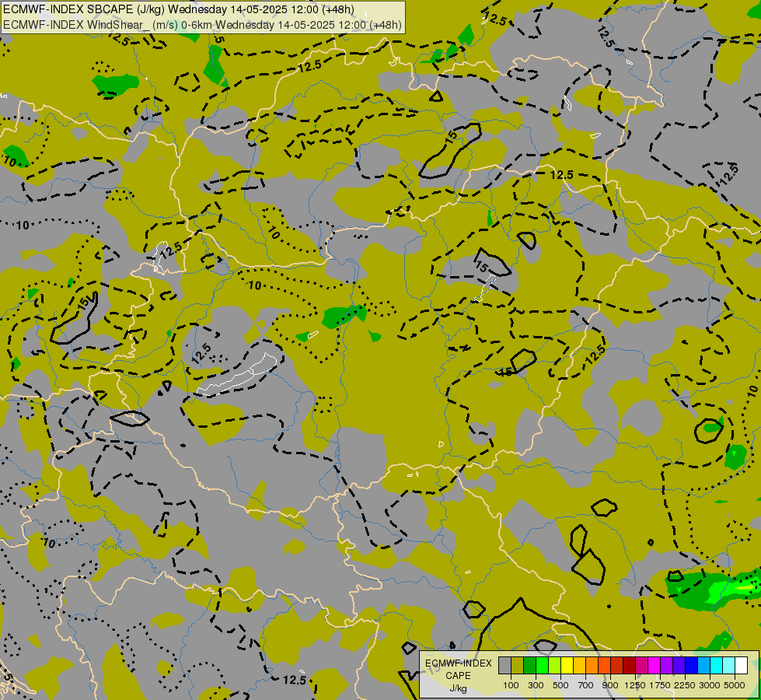
Task: Click the dark red maroon legend swatch
Action: (x=630, y=665)
